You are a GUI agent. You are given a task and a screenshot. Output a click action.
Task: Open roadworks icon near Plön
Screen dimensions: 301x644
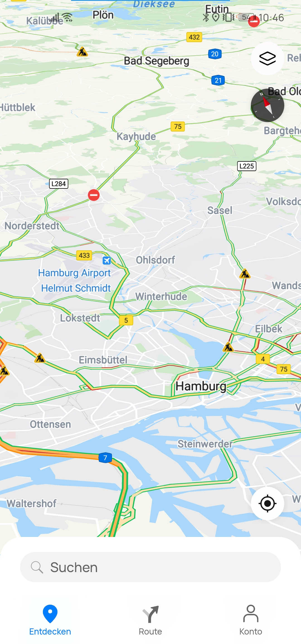point(82,52)
